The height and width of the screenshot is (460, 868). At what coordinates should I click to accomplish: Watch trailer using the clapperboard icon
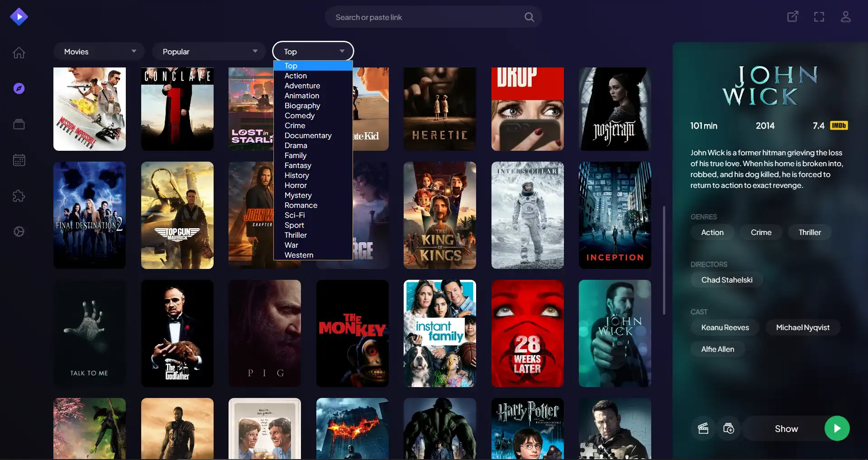[x=703, y=428]
